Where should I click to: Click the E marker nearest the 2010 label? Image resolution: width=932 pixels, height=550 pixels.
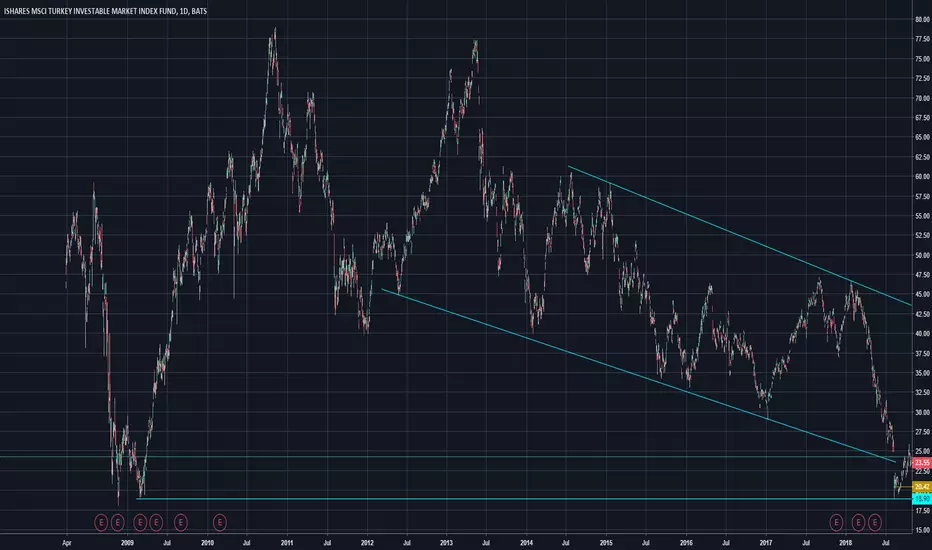pyautogui.click(x=220, y=523)
